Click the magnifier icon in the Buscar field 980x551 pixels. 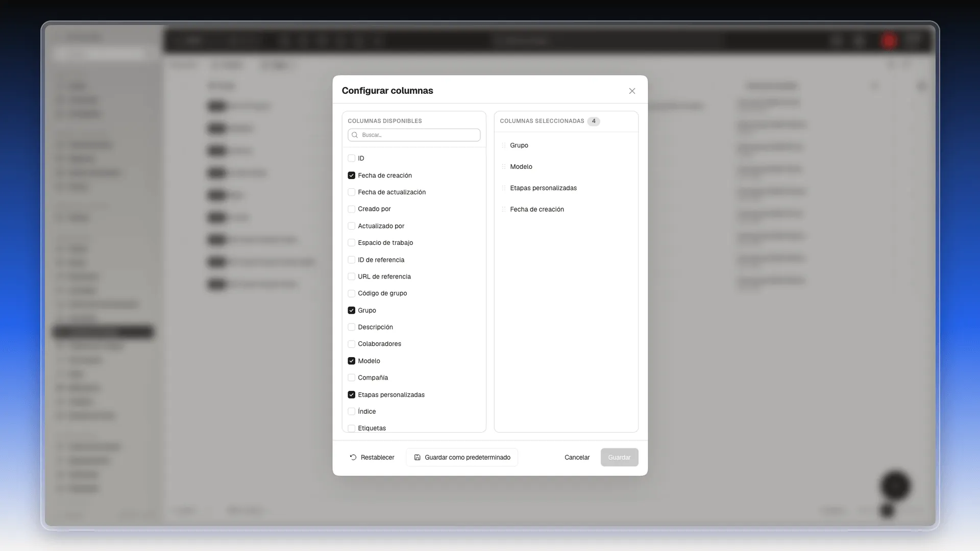click(355, 135)
